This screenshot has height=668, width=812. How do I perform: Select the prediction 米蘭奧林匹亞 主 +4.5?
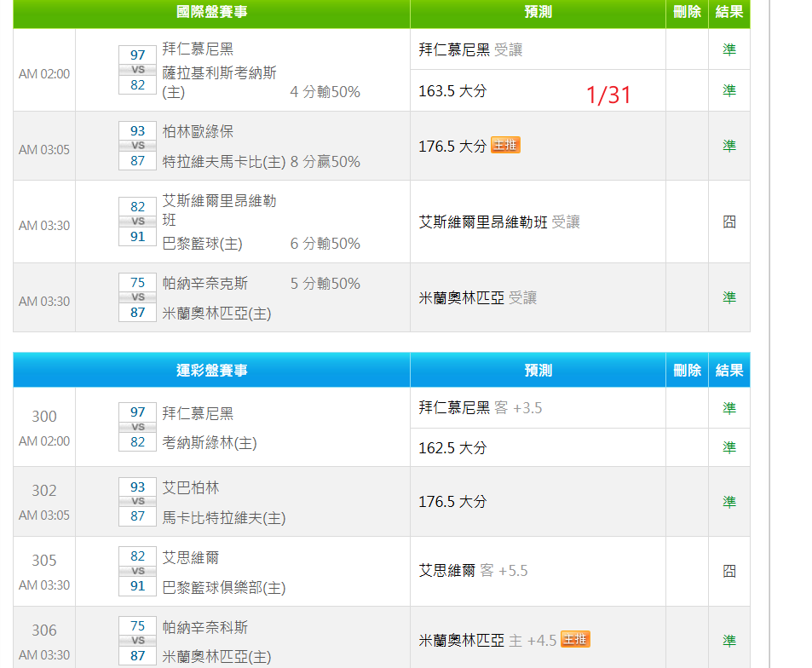(x=487, y=641)
